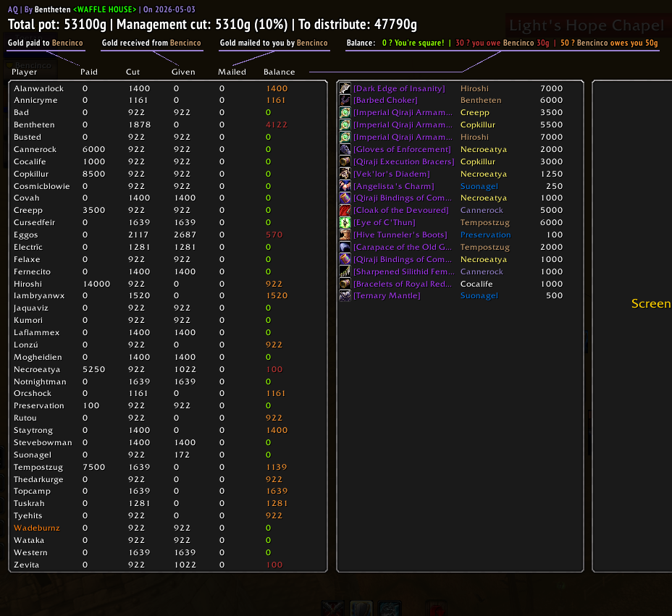Click the Hive Tunneler's Boots icon

(345, 235)
